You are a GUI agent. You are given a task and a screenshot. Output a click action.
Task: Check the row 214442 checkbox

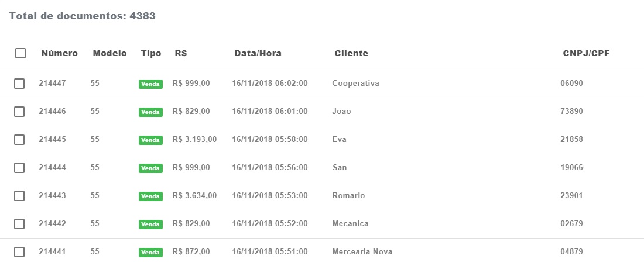[x=19, y=224]
